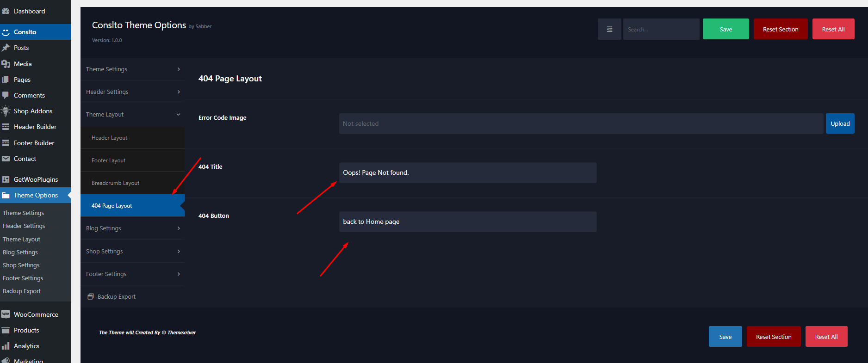Expand the Header Settings section chevron
This screenshot has height=363, width=868.
pyautogui.click(x=179, y=92)
